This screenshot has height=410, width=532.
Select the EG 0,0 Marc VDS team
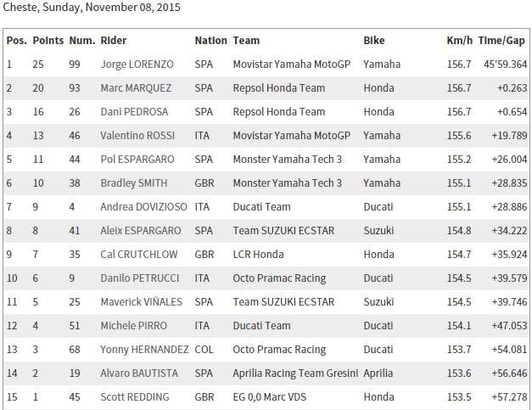(269, 396)
